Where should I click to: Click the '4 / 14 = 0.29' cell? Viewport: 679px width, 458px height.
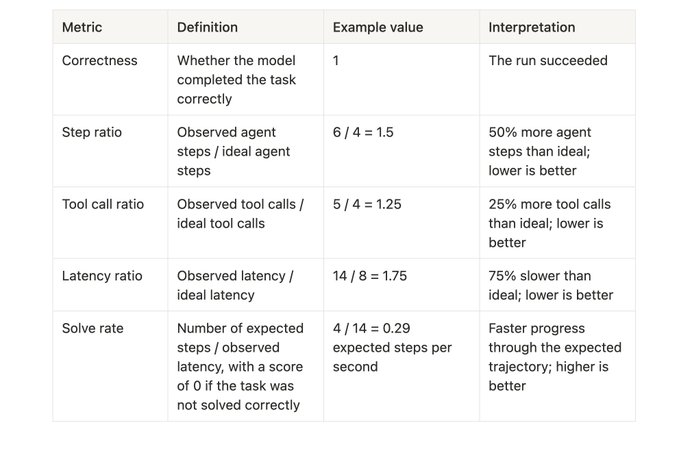[x=392, y=347]
